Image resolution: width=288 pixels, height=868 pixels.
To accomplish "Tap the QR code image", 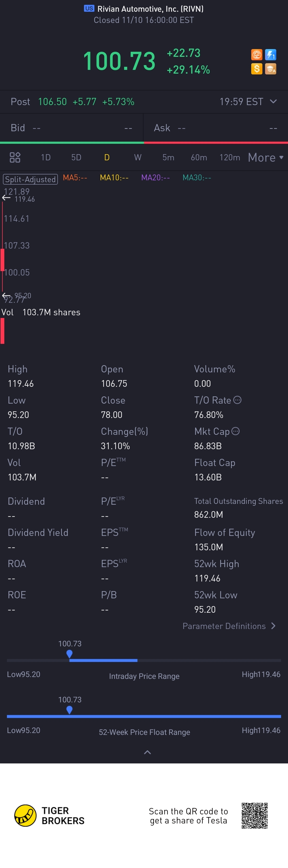I will click(254, 815).
